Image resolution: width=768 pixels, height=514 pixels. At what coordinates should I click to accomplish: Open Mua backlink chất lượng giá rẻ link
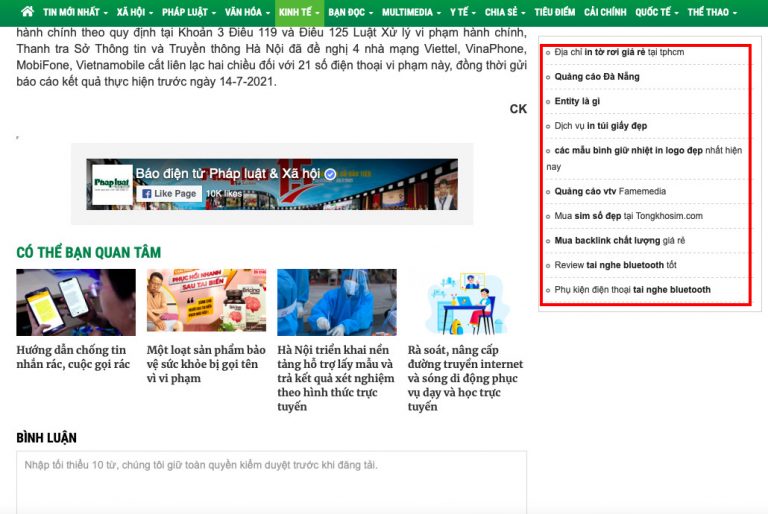tap(620, 241)
